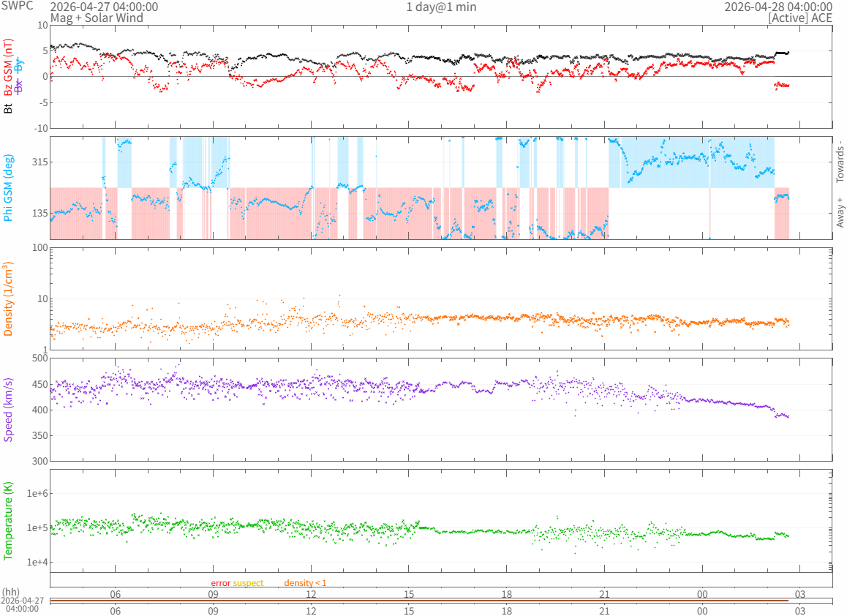This screenshot has width=847, height=616.
Task: Click the orange 'density < 1' legend entry
Action: pos(305,583)
